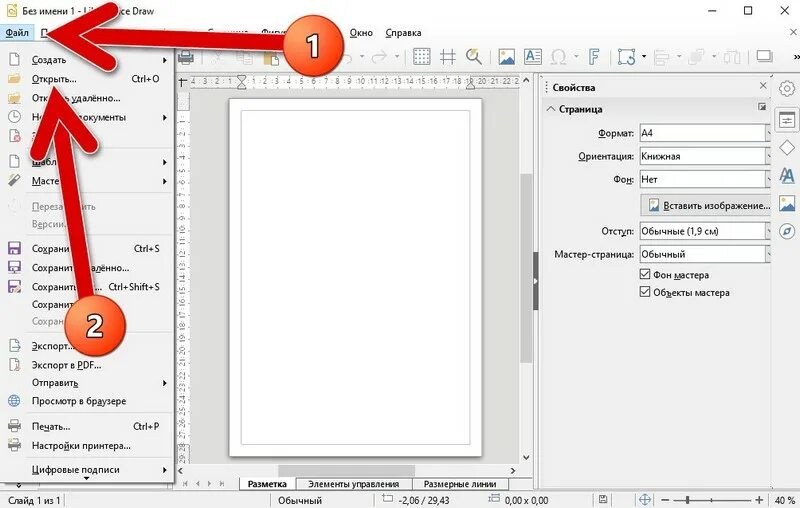Open the Отступ dropdown showing Обычные
Screen dimensions: 800x508
[x=704, y=231]
